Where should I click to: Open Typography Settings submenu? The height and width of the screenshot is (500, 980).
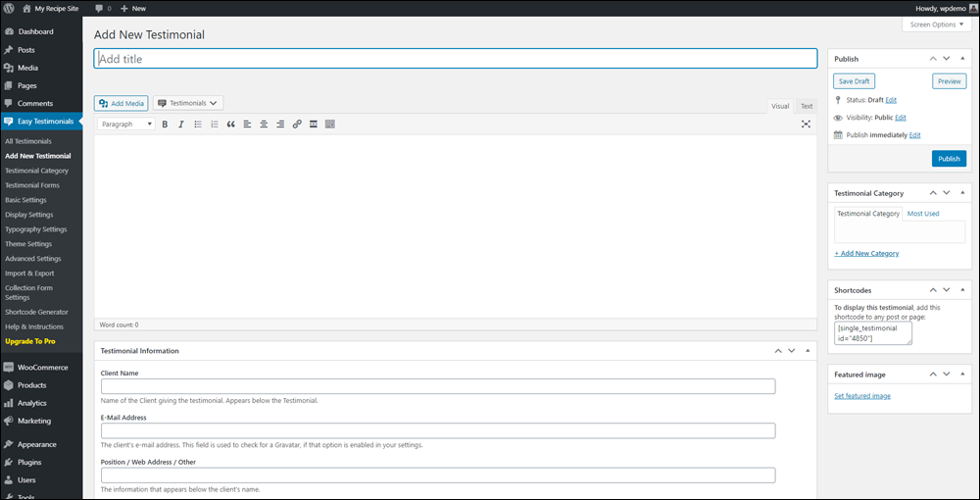[35, 229]
